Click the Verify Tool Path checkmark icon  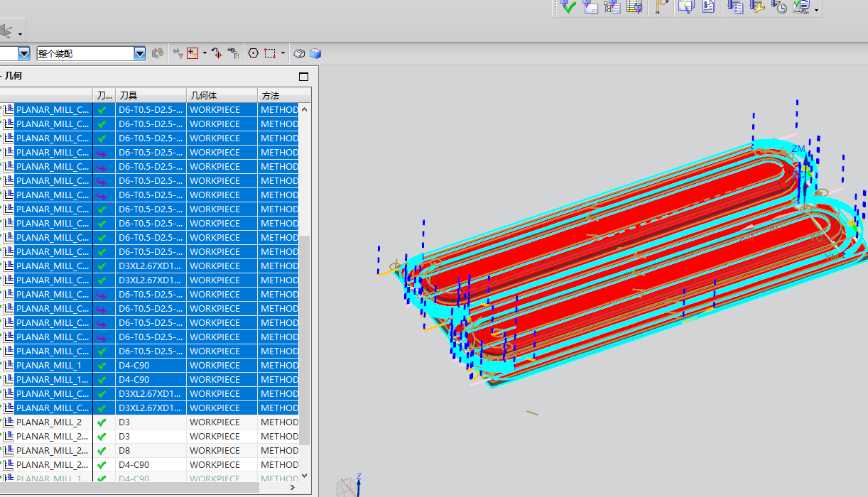568,6
